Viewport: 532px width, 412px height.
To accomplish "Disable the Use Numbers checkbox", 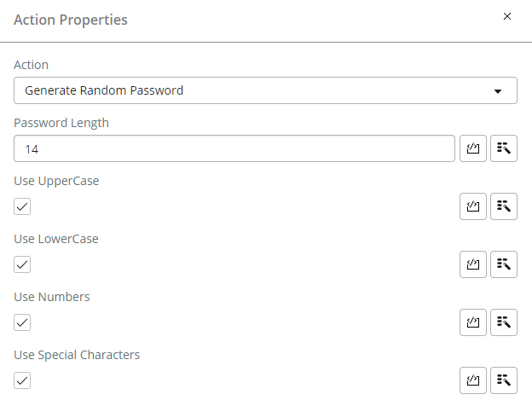I will [x=23, y=322].
